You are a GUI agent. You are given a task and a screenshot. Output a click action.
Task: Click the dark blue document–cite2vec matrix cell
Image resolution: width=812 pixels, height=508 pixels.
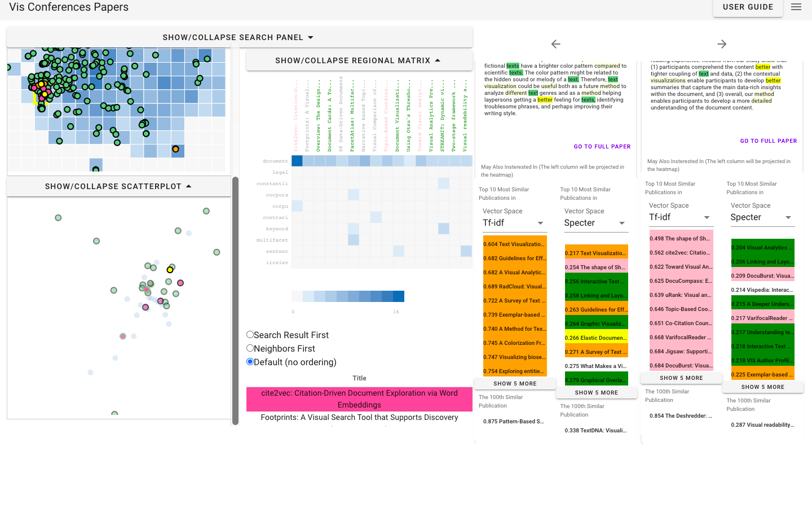[297, 161]
